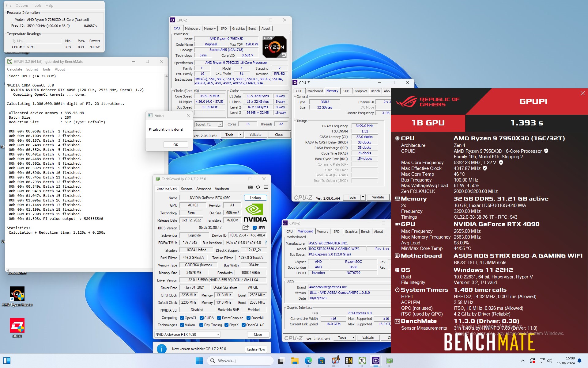Expand Tools dropdown arrow in CPU-Z CPU window
Image resolution: width=588 pixels, height=368 pixels.
tap(240, 135)
